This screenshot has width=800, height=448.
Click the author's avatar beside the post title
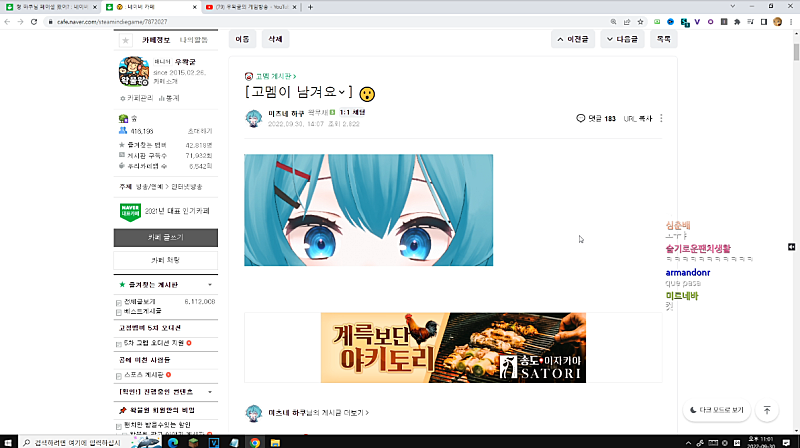click(254, 118)
